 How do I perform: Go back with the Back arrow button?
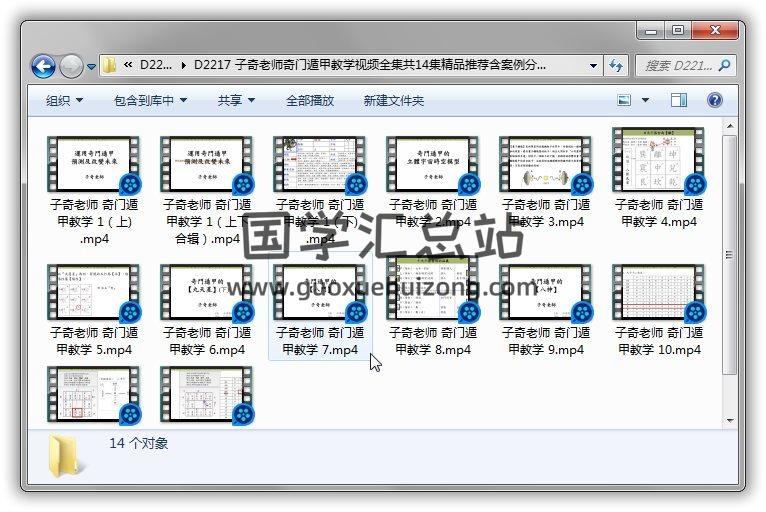43,66
